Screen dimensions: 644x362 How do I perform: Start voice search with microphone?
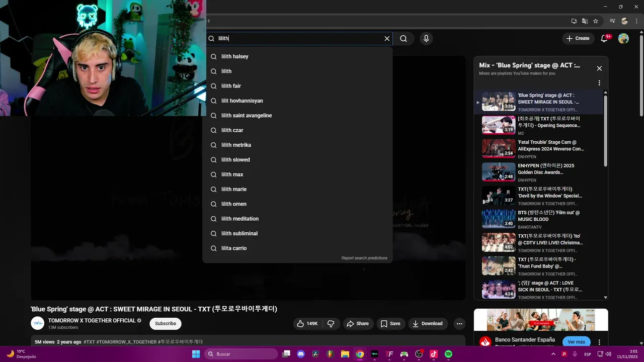(426, 38)
